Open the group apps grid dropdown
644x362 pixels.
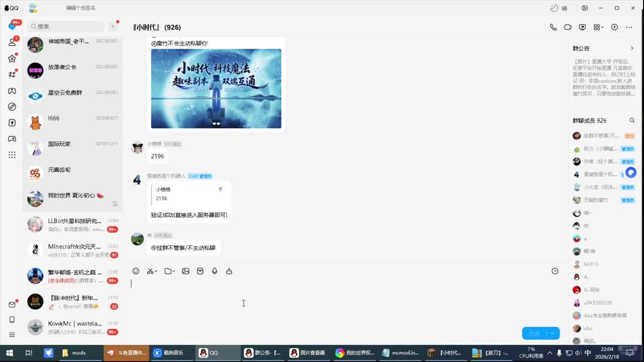[x=599, y=27]
